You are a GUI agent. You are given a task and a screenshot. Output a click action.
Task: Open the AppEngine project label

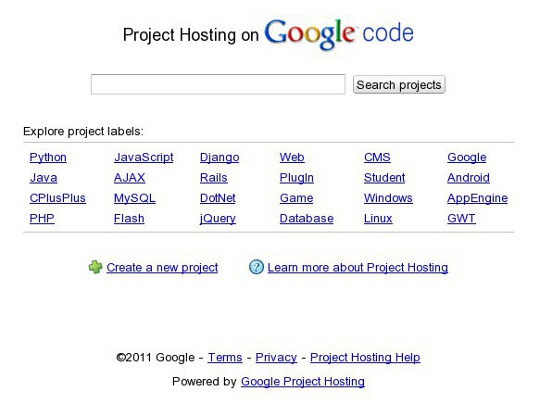click(x=477, y=198)
